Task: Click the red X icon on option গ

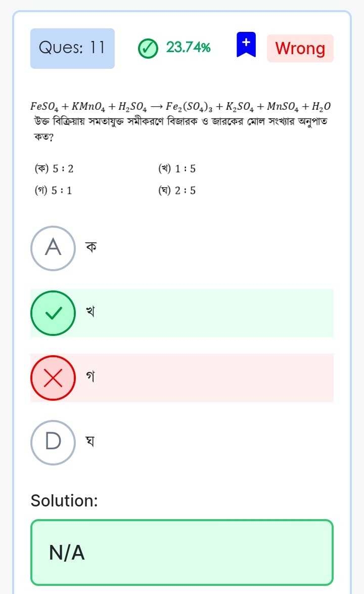Action: click(x=53, y=378)
